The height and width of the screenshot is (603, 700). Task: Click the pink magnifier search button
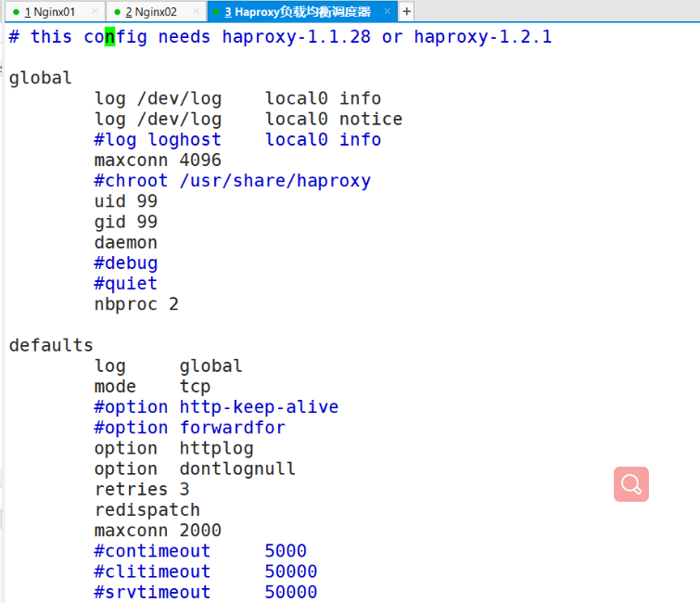coord(630,484)
